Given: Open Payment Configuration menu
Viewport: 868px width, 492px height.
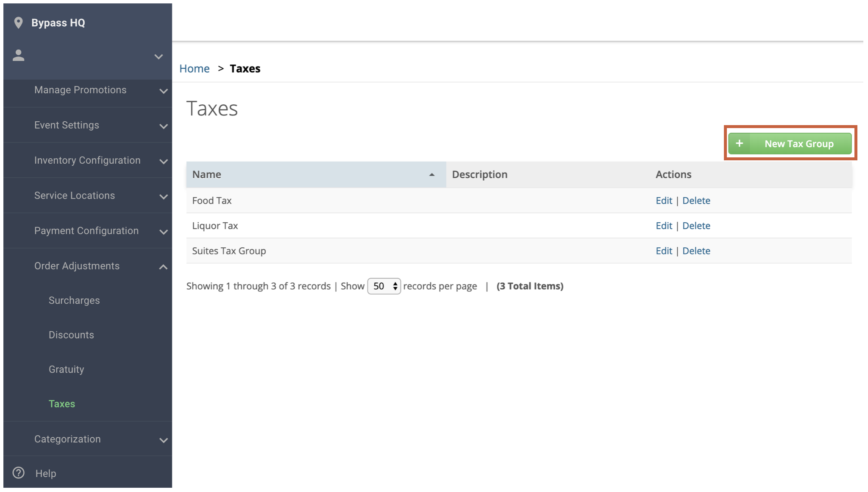Looking at the screenshot, I should [x=88, y=231].
